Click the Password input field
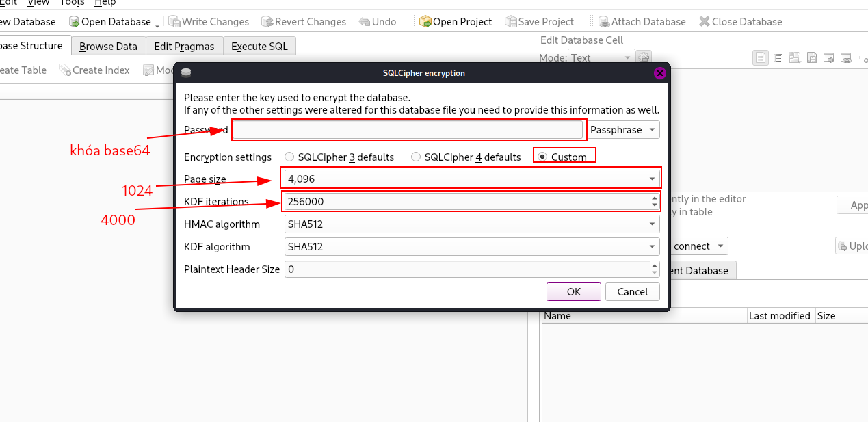The height and width of the screenshot is (422, 868). 408,130
